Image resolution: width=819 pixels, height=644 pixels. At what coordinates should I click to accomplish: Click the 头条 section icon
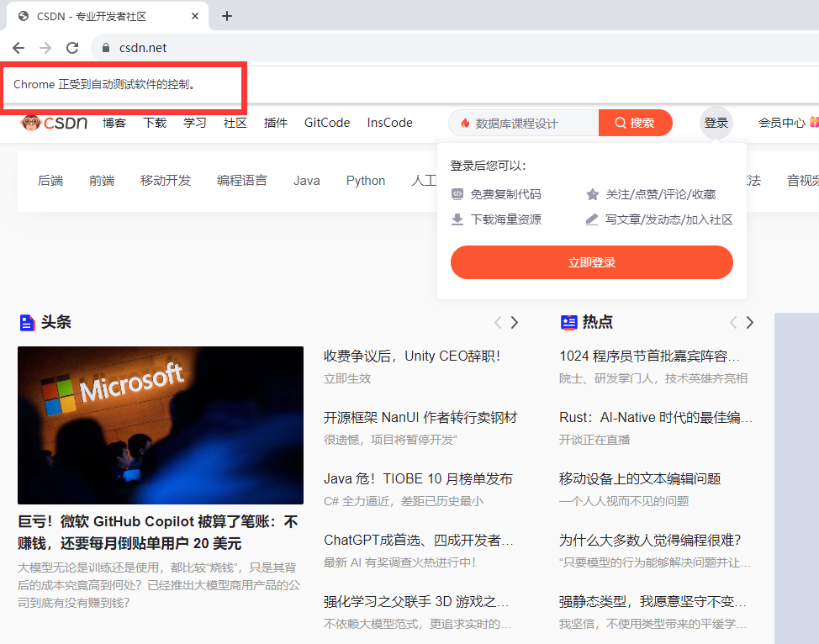(27, 322)
